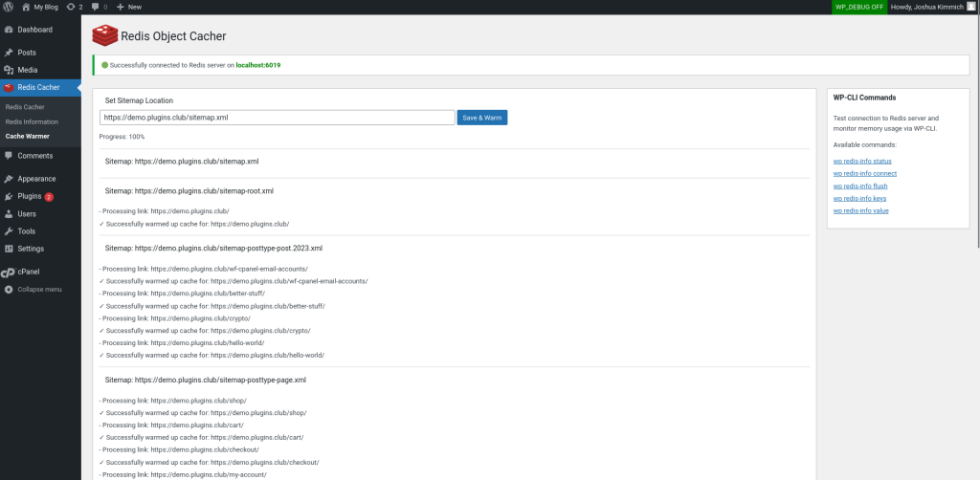Open wp redis-info flush link
Viewport: 980px width, 480px height.
point(860,186)
